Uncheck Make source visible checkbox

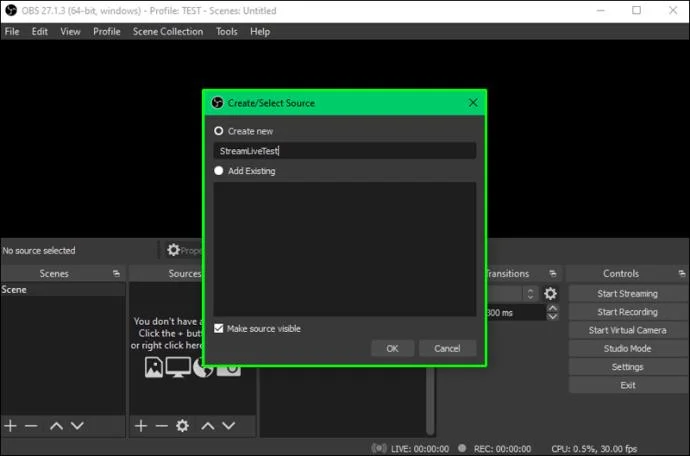click(219, 328)
